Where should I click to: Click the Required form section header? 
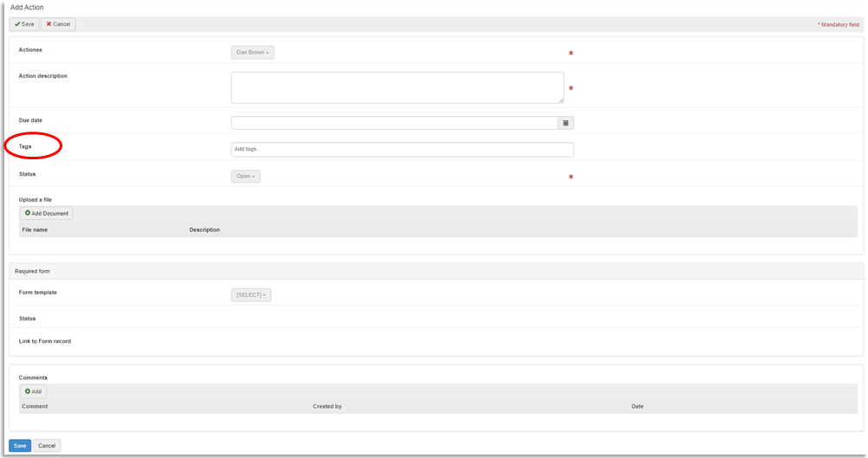(x=33, y=271)
